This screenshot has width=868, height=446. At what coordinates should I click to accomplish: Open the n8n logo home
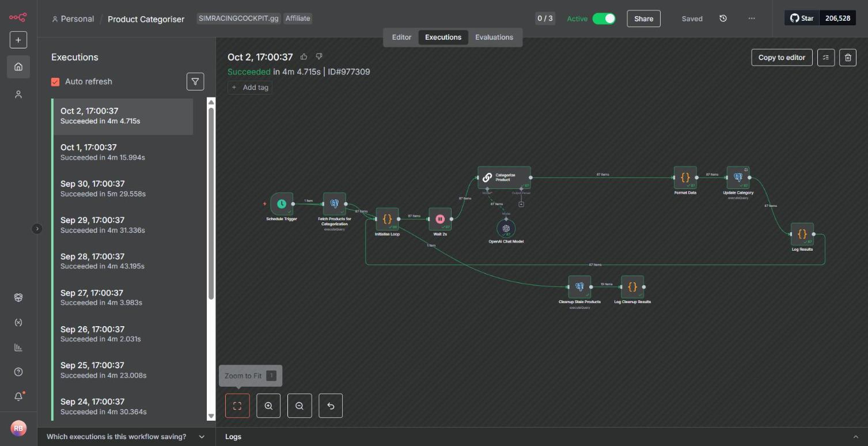[18, 17]
